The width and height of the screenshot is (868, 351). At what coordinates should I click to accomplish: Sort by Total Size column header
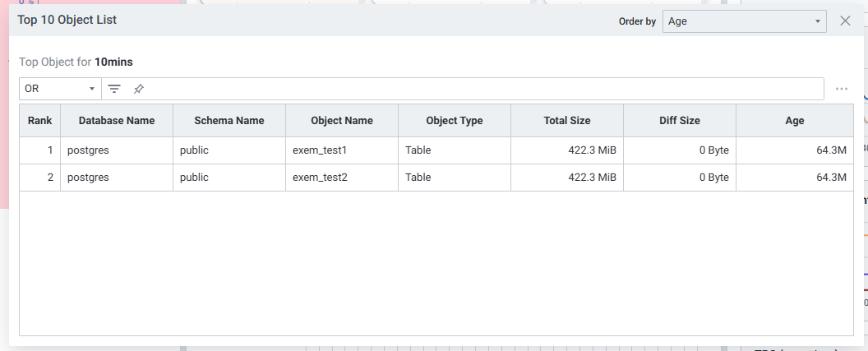567,121
